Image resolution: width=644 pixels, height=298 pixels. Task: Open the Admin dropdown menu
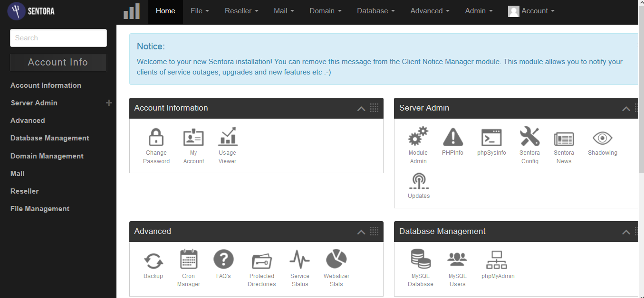(479, 11)
